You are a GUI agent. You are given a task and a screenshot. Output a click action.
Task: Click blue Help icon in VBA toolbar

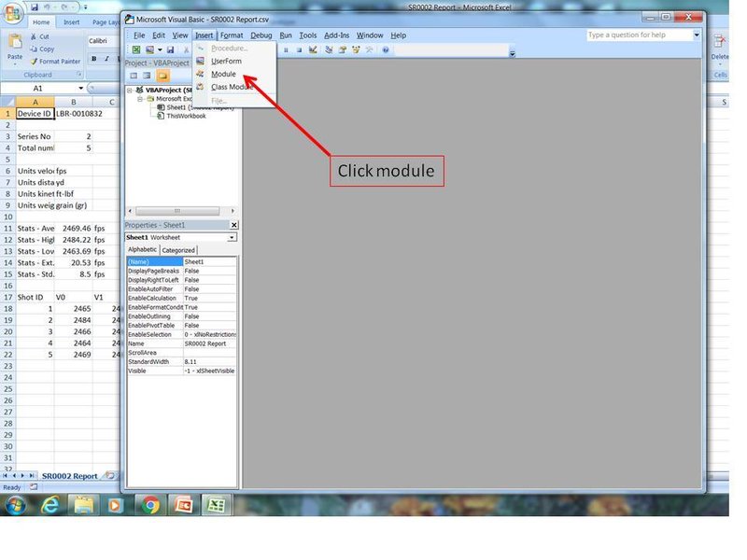(386, 49)
